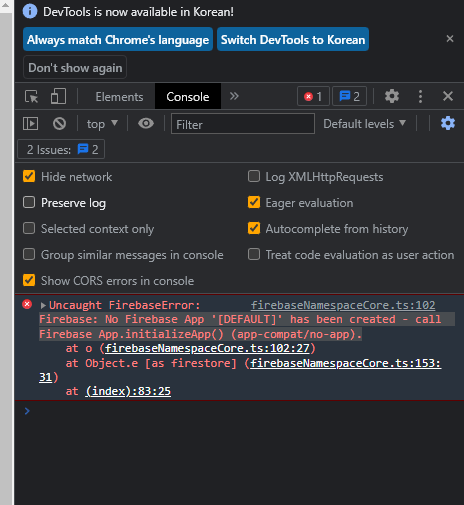464x505 pixels.
Task: Click Don't show again button
Action: (x=75, y=67)
